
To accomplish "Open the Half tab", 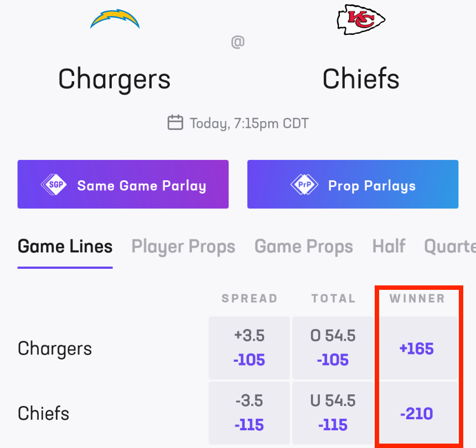I will (389, 247).
